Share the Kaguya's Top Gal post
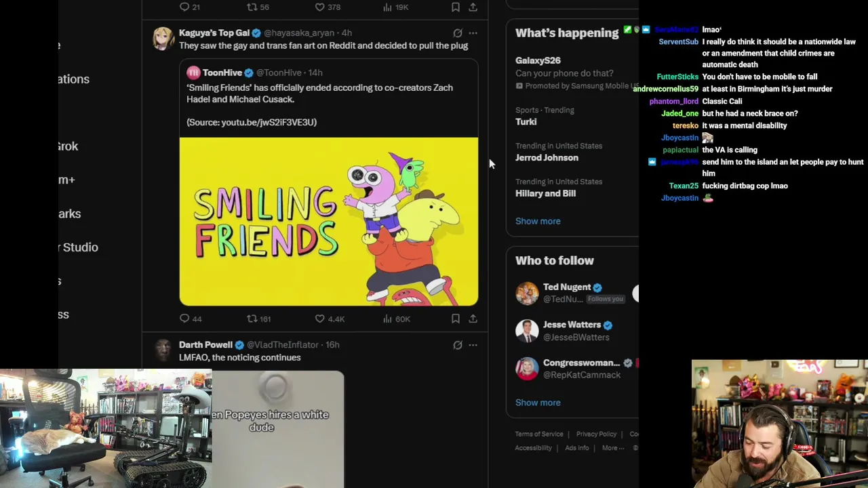Viewport: 868px width, 488px height. click(473, 319)
